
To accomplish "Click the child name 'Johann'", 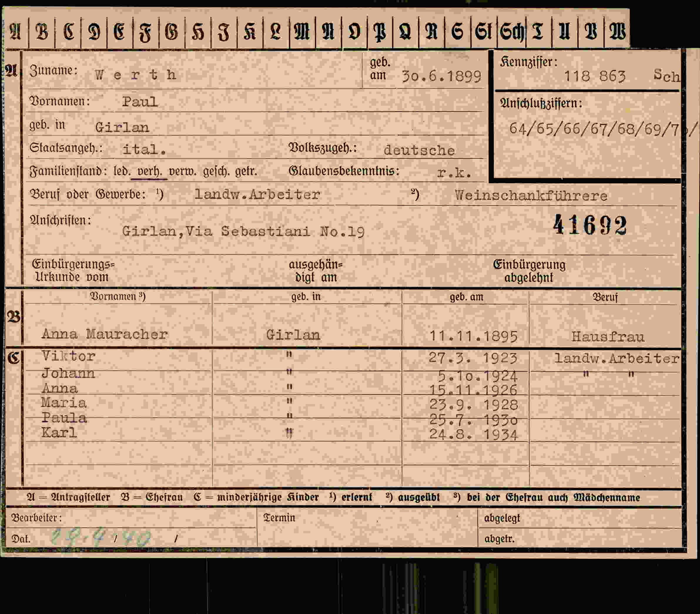I will 68,374.
